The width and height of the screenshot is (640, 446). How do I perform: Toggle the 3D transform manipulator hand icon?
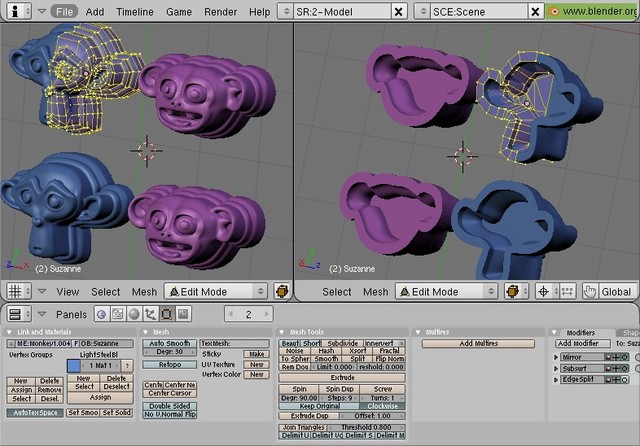tap(590, 291)
